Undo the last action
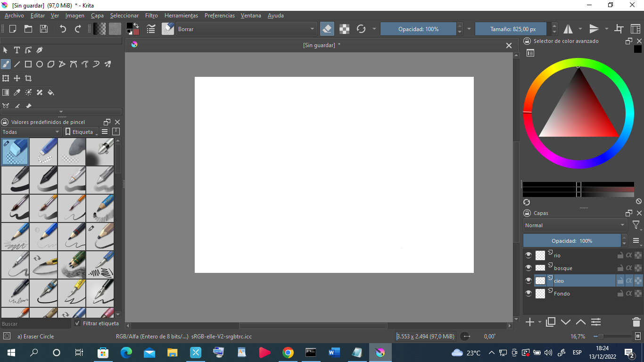 (x=63, y=29)
